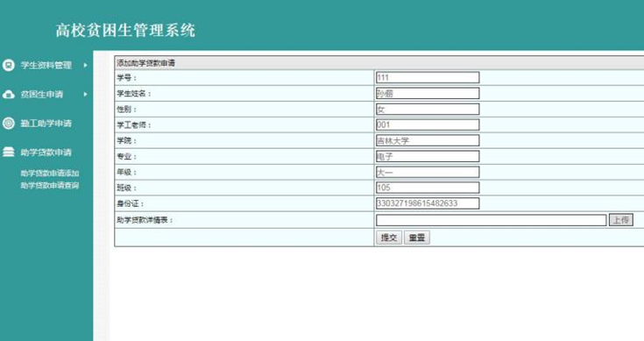Open the 贫困生申请 menu
Viewport: 644px width, 341px height.
[42, 95]
